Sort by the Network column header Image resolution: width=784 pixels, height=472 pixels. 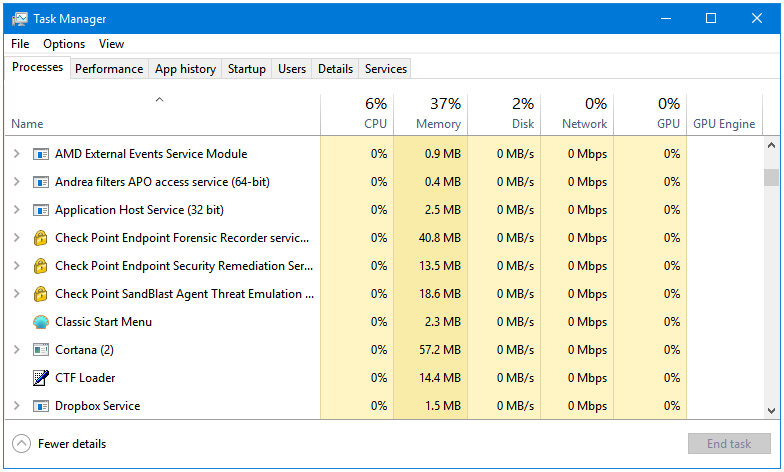(x=577, y=114)
